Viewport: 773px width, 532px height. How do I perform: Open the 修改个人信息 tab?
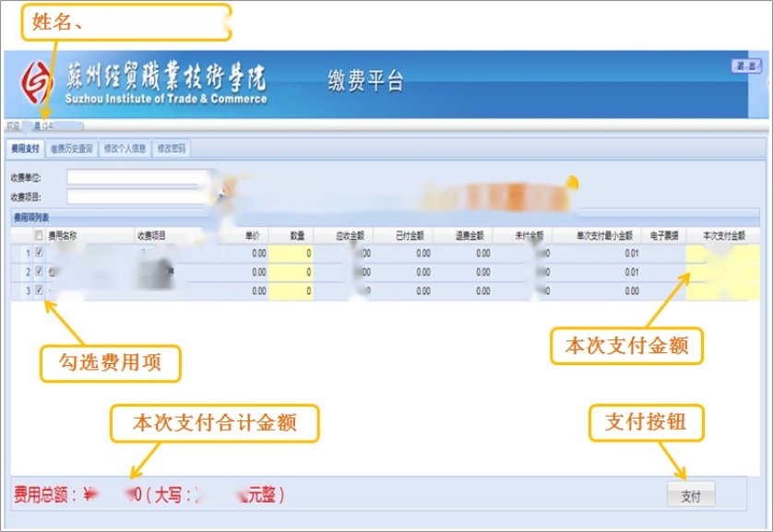[x=125, y=148]
